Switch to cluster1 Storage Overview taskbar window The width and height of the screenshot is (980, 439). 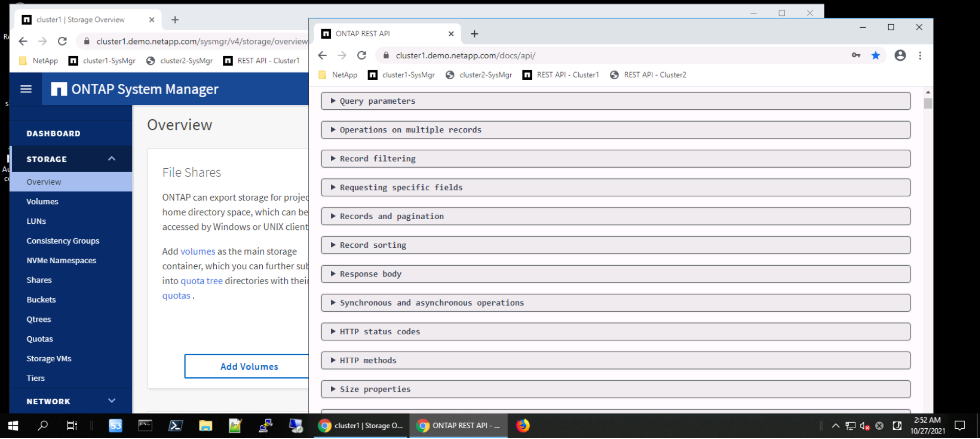[x=361, y=425]
